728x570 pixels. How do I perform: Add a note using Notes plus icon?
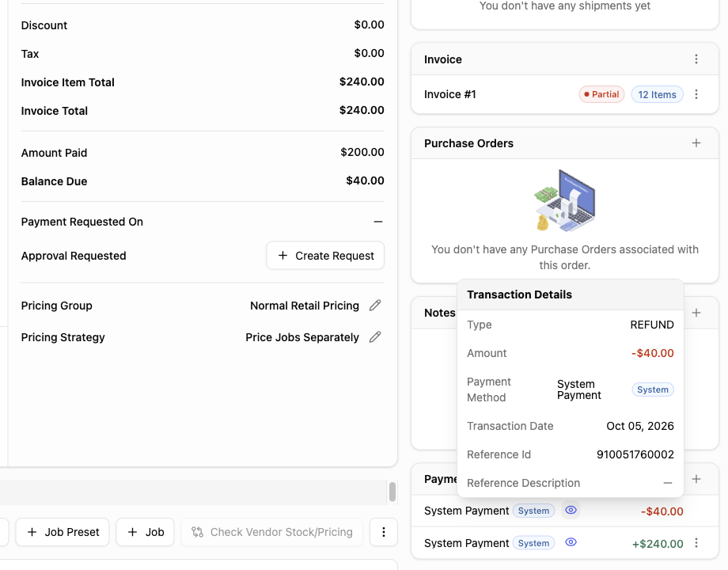[x=696, y=313]
